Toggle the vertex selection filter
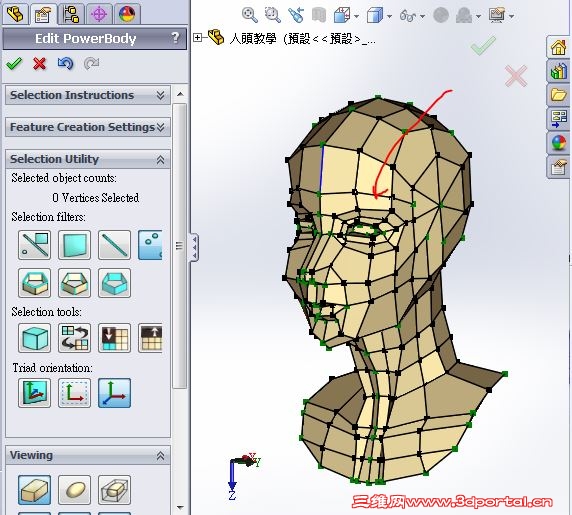This screenshot has height=515, width=572. [x=150, y=245]
